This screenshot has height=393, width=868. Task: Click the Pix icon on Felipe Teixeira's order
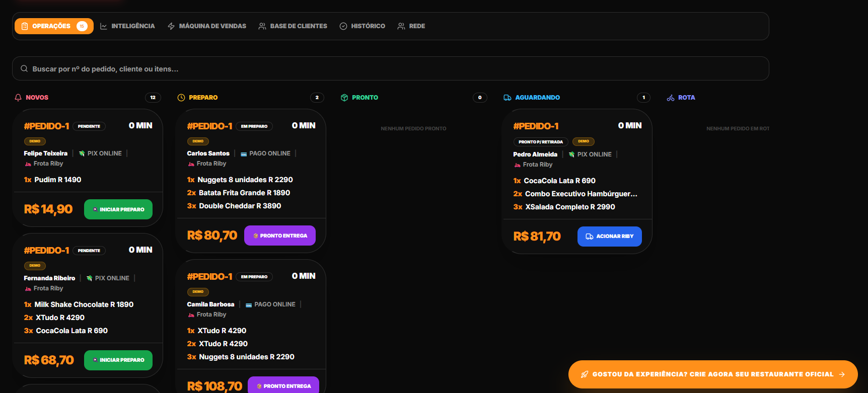(82, 153)
